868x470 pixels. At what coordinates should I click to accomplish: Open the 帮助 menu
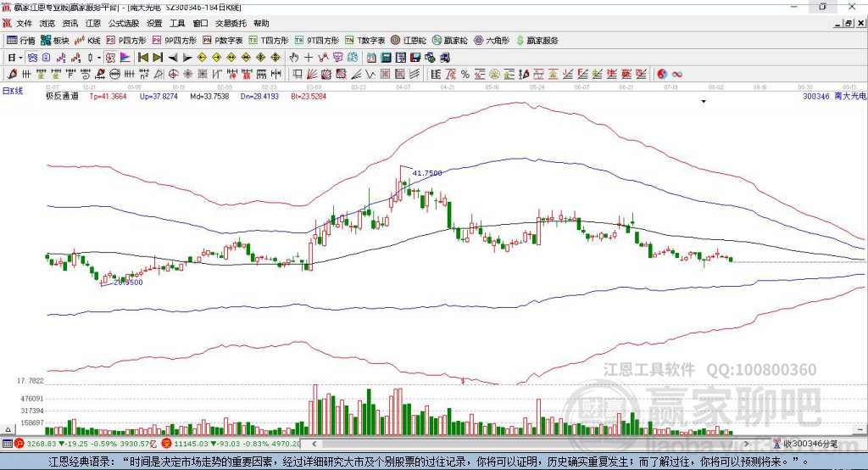pyautogui.click(x=261, y=23)
